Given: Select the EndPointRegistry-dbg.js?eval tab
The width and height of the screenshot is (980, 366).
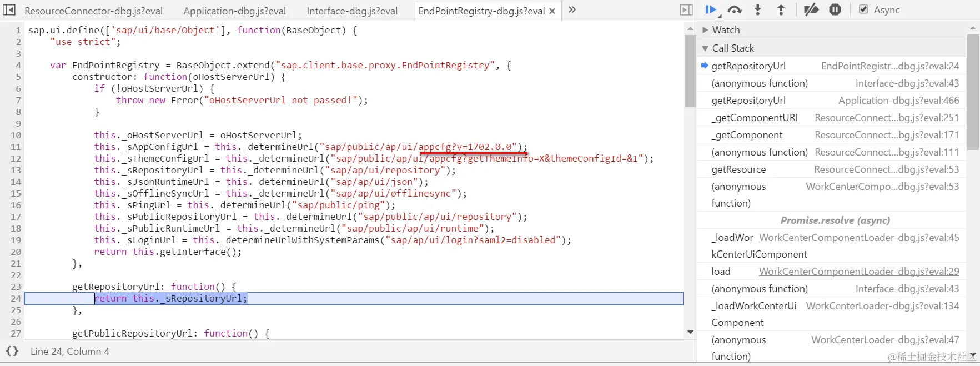Looking at the screenshot, I should tap(481, 11).
